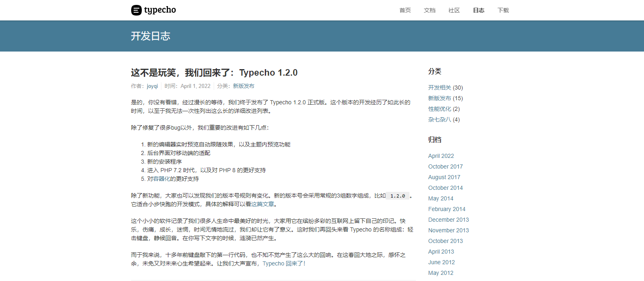Open the June 2012 archive
The width and height of the screenshot is (644, 281).
pyautogui.click(x=441, y=262)
